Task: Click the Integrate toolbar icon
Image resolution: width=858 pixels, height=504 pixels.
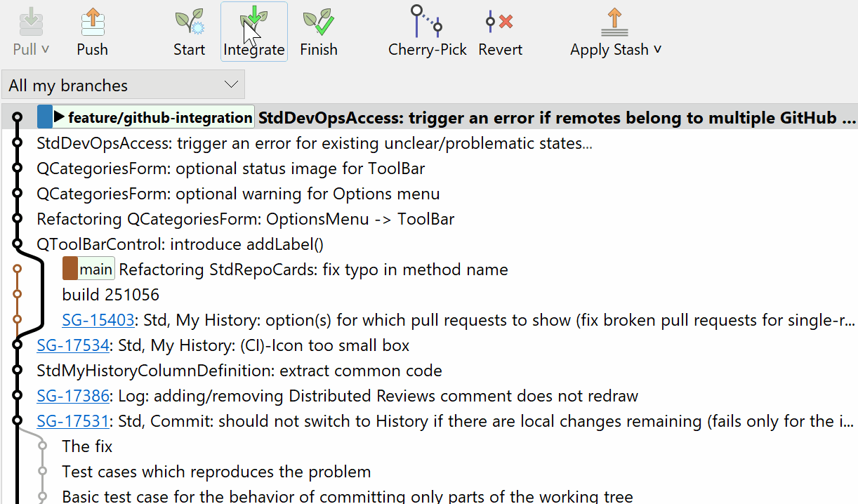Action: [x=253, y=22]
